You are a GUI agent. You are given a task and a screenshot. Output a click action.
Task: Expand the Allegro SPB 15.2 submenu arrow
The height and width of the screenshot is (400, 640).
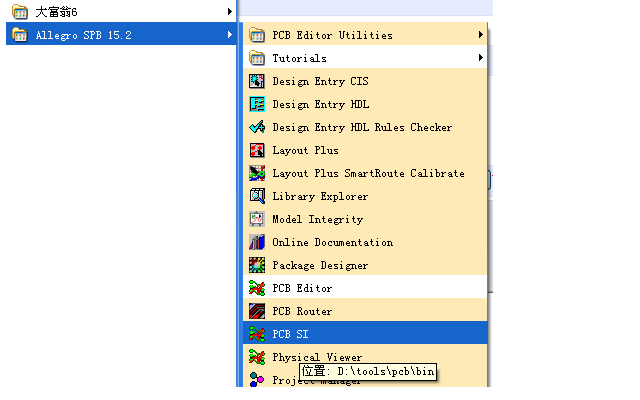[x=230, y=35]
